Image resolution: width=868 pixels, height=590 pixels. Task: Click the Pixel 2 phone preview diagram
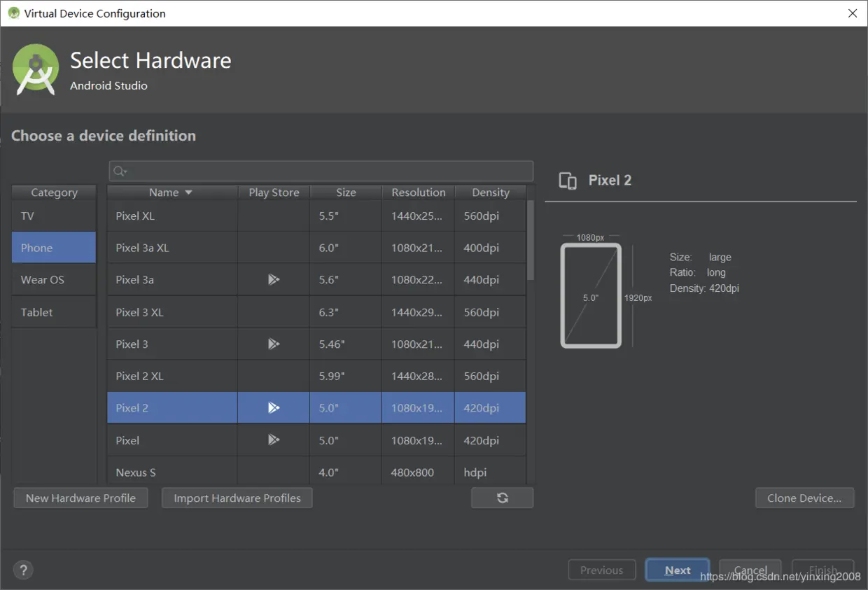coord(591,295)
